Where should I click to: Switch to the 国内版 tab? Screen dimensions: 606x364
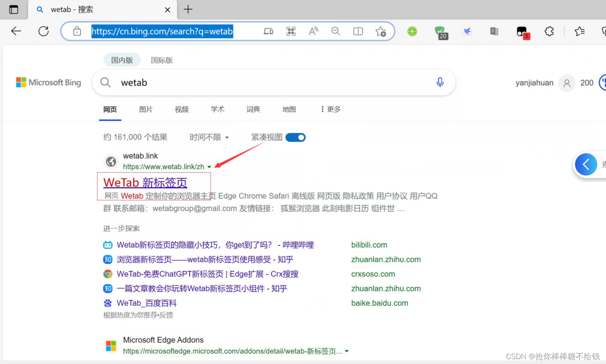(x=122, y=60)
